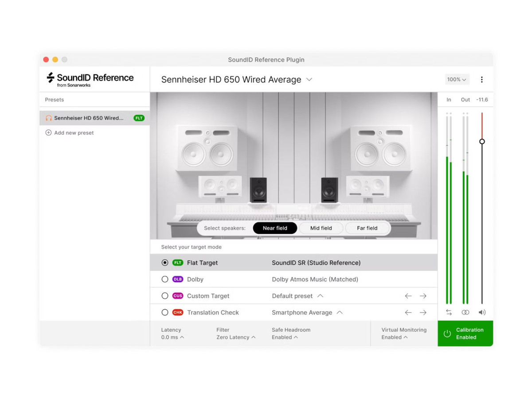Click the -11.6 output gain value

tap(482, 100)
